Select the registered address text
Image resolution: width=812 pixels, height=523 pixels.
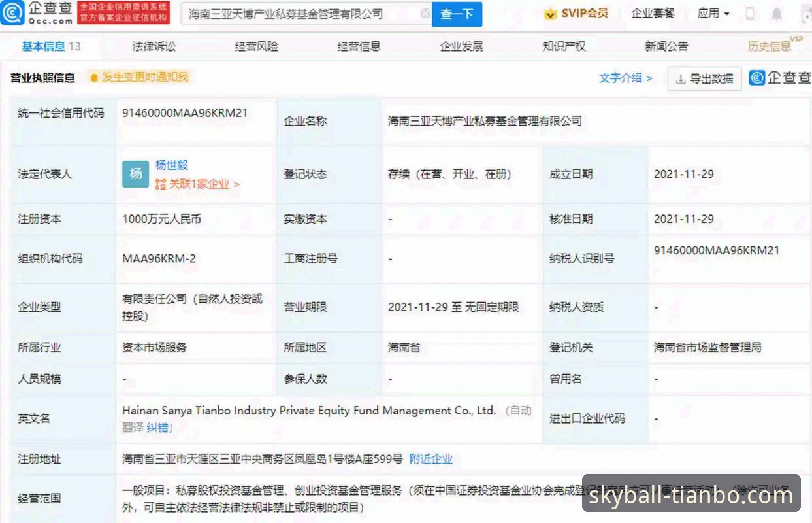263,459
